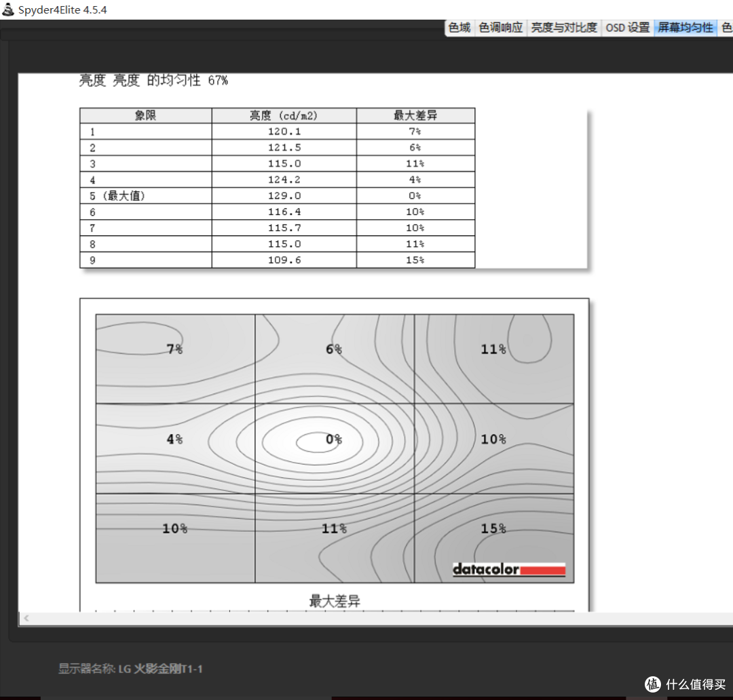Click the 15% label in contour map

(x=493, y=528)
